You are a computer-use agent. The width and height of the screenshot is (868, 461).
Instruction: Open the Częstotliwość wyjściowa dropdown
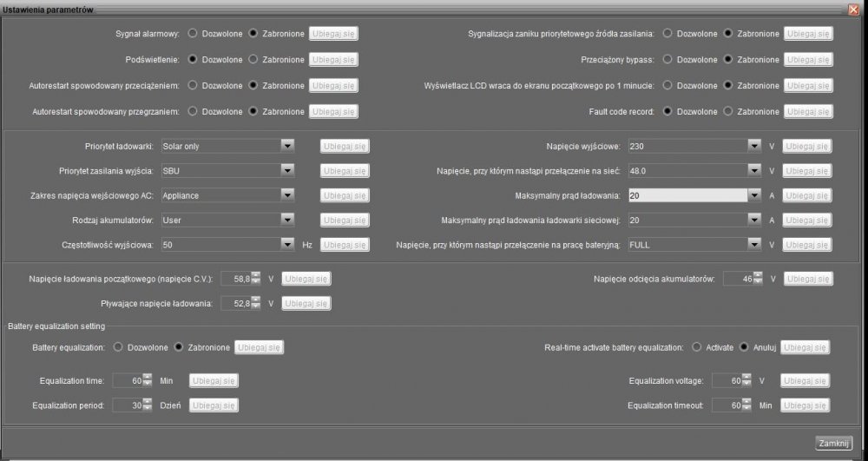[287, 246]
